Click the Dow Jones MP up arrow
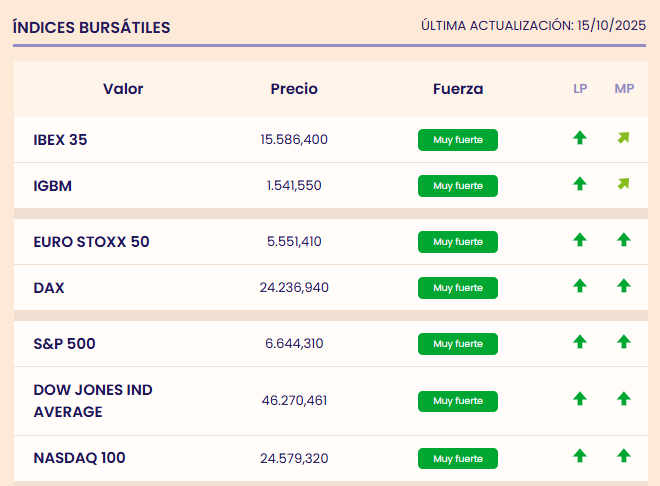The width and height of the screenshot is (660, 486). coord(624,399)
